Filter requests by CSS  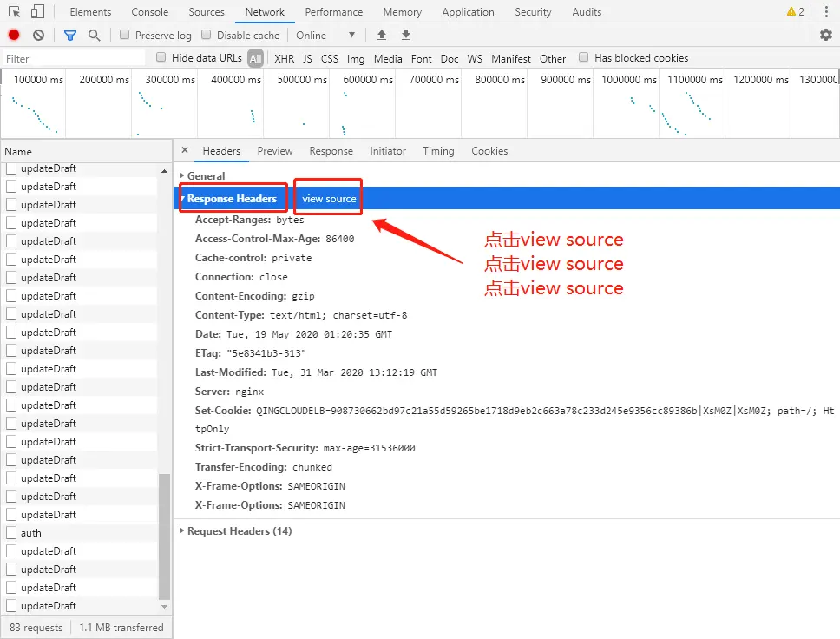click(x=330, y=58)
